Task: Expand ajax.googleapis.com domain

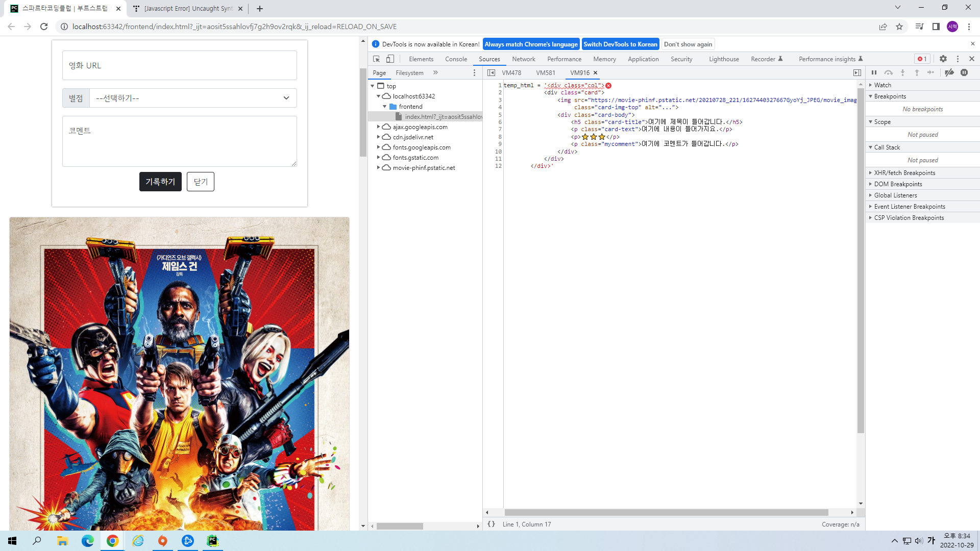Action: point(378,127)
